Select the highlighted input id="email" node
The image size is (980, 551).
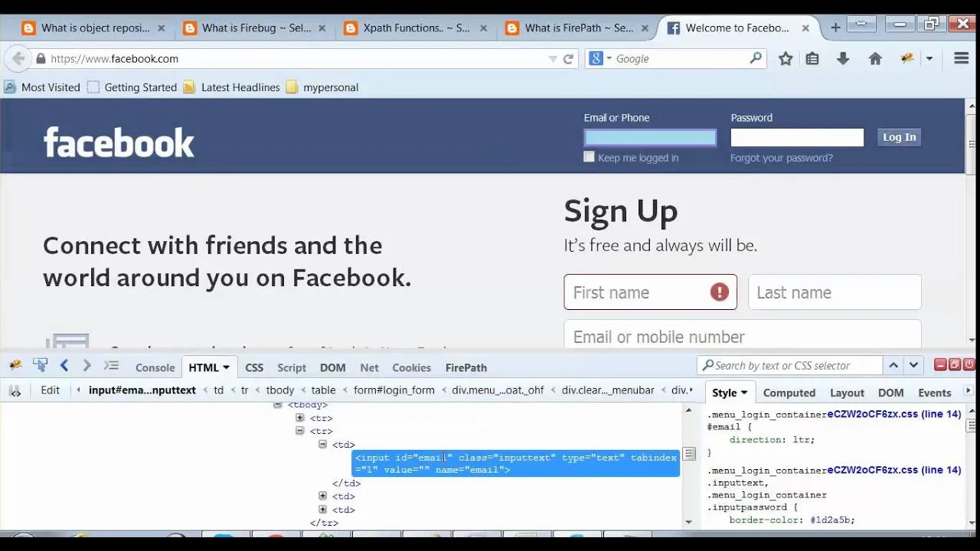(515, 463)
